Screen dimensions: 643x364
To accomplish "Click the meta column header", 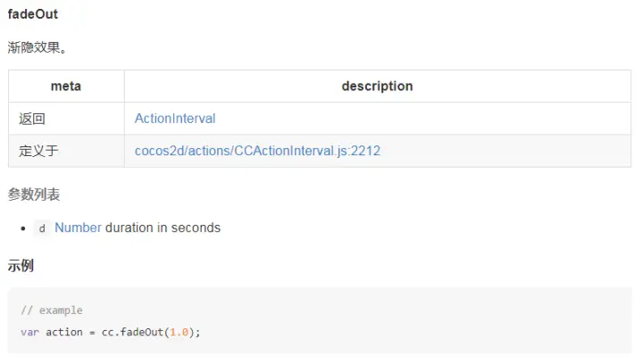I will coord(66,87).
